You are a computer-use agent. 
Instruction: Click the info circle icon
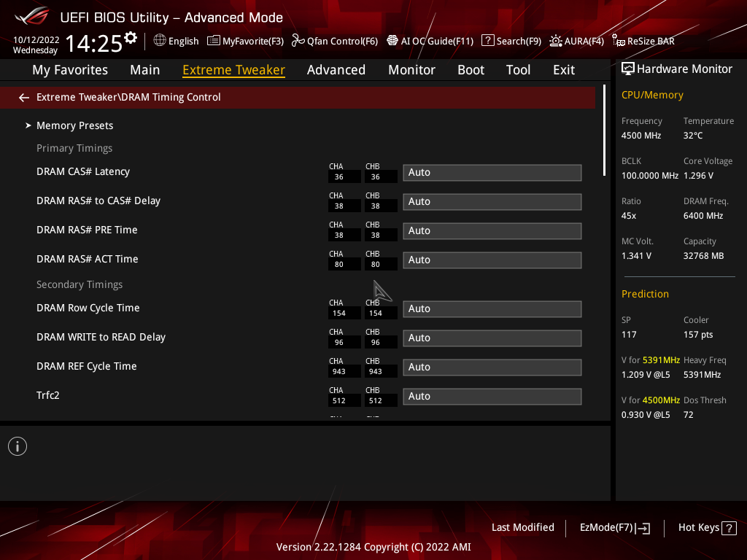pos(18,446)
